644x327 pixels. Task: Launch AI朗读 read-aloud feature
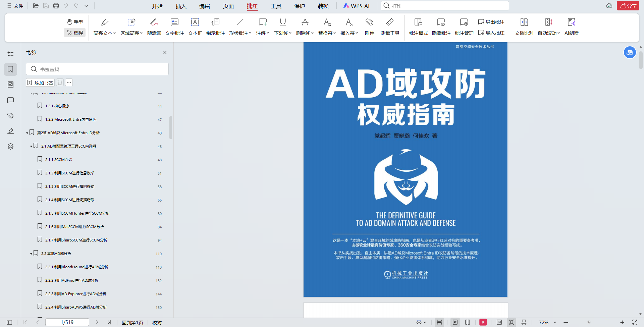pyautogui.click(x=572, y=27)
